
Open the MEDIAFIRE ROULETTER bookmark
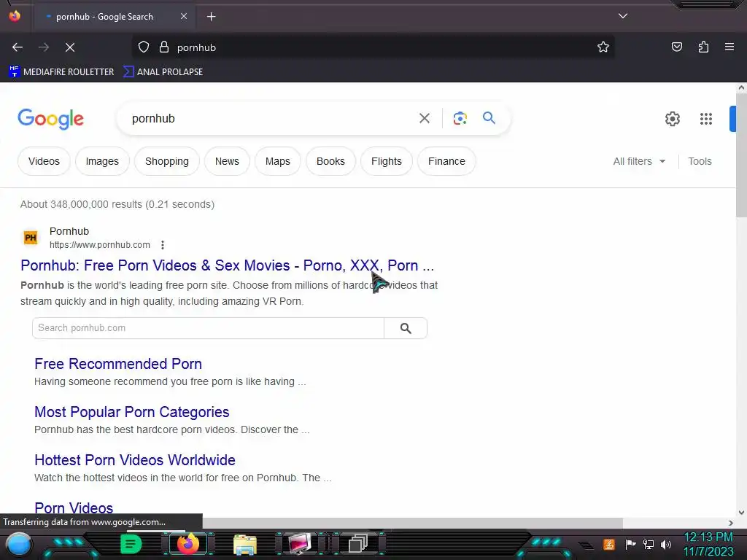point(61,72)
